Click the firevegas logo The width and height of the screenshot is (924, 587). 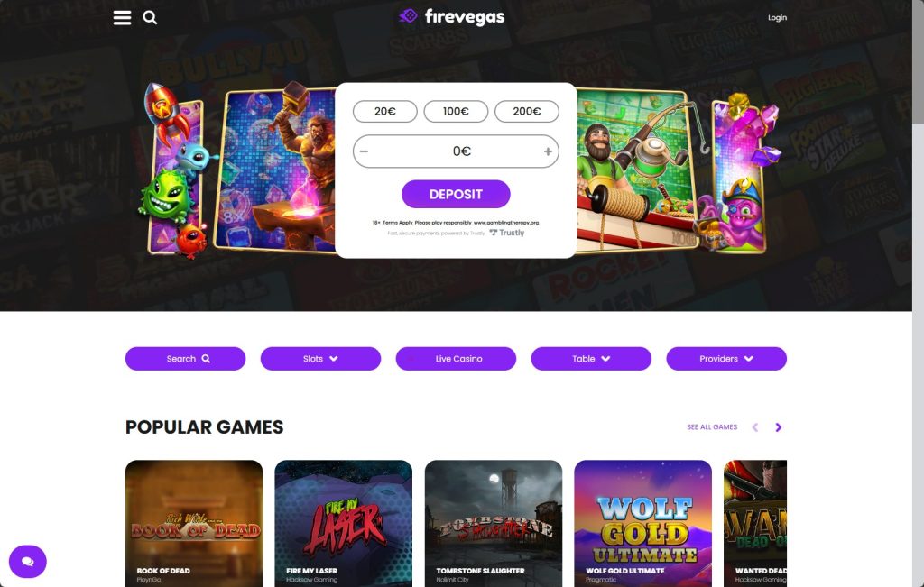click(452, 16)
